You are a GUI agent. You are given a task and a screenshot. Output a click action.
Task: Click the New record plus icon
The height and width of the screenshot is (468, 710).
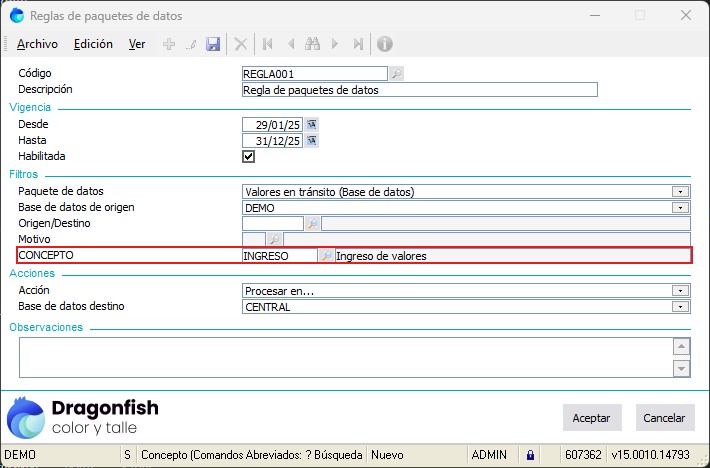point(169,44)
